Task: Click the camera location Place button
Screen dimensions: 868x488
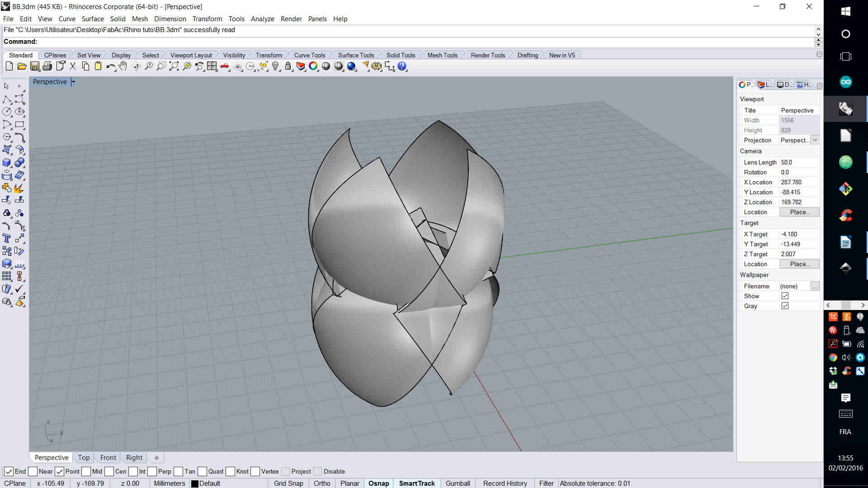Action: coord(799,212)
